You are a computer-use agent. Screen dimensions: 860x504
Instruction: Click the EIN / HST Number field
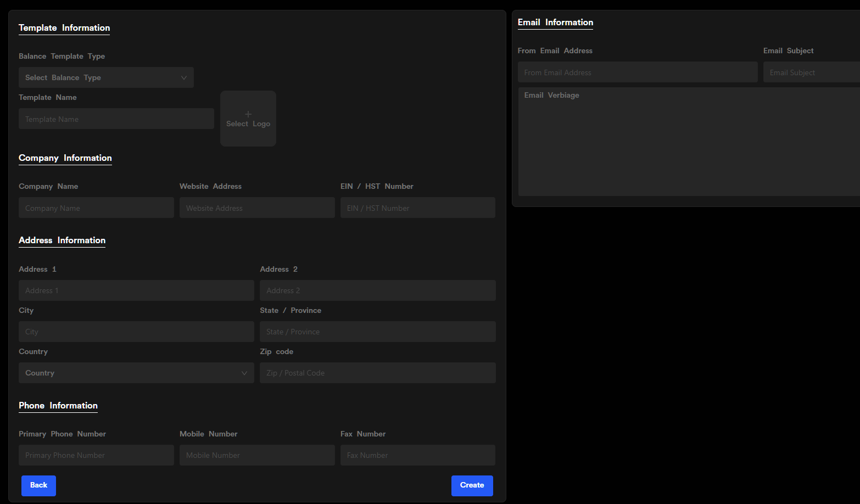point(418,208)
